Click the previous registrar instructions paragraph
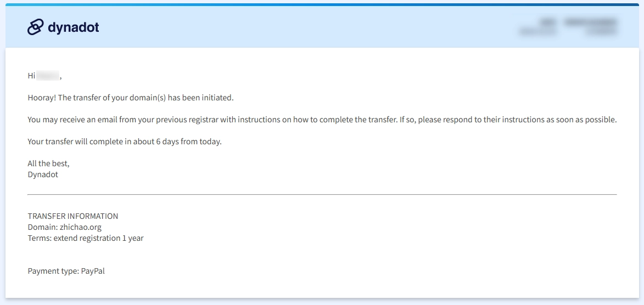This screenshot has height=305, width=644. tap(220, 120)
